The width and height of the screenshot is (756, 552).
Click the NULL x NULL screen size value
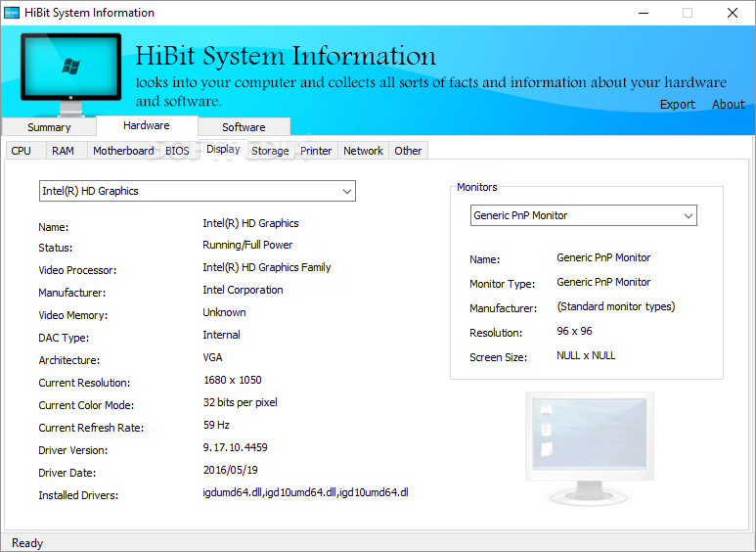(586, 355)
